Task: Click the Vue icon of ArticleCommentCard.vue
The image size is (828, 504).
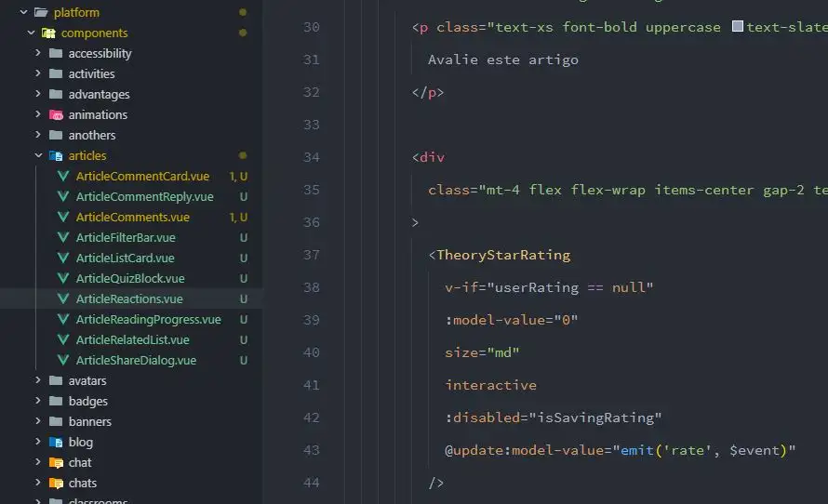Action: (x=63, y=177)
